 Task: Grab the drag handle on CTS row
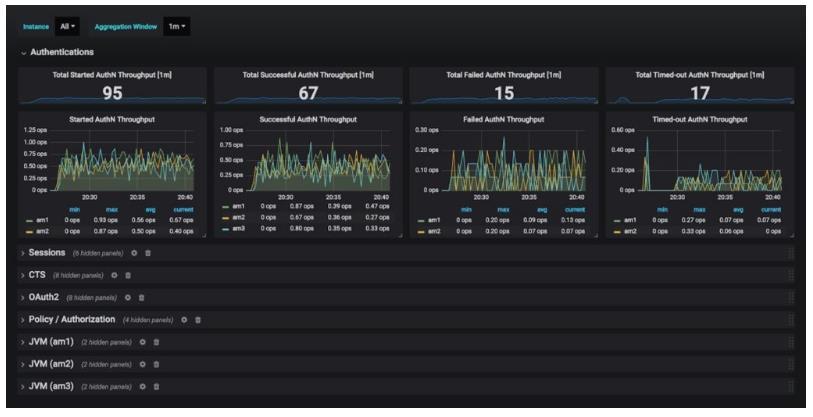(791, 275)
